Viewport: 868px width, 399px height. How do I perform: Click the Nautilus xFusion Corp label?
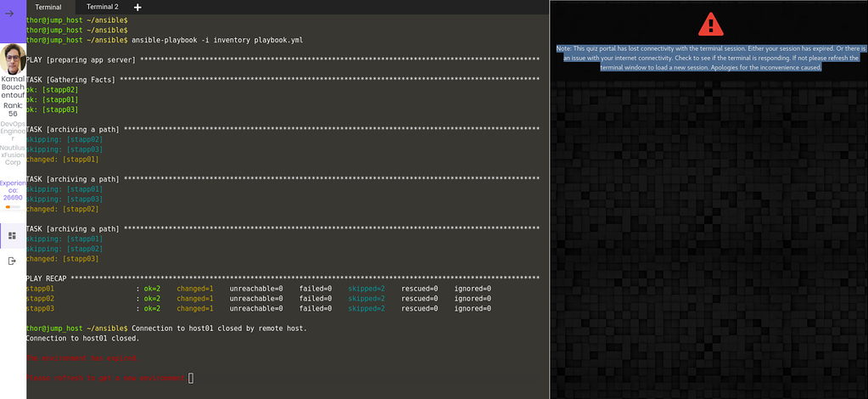(x=13, y=155)
